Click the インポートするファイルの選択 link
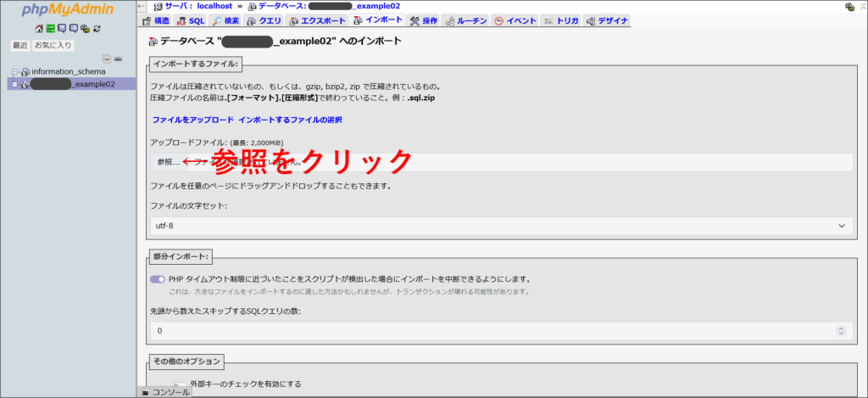Screen dimensions: 868x398 (x=290, y=120)
